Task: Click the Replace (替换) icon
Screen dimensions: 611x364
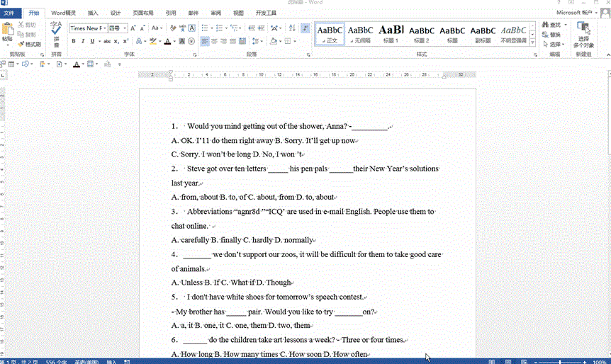Action: click(551, 35)
